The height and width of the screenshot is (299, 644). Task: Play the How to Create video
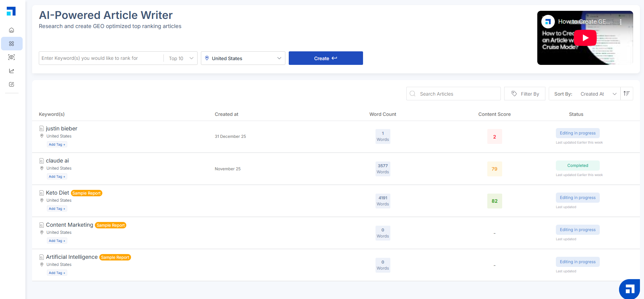click(585, 38)
